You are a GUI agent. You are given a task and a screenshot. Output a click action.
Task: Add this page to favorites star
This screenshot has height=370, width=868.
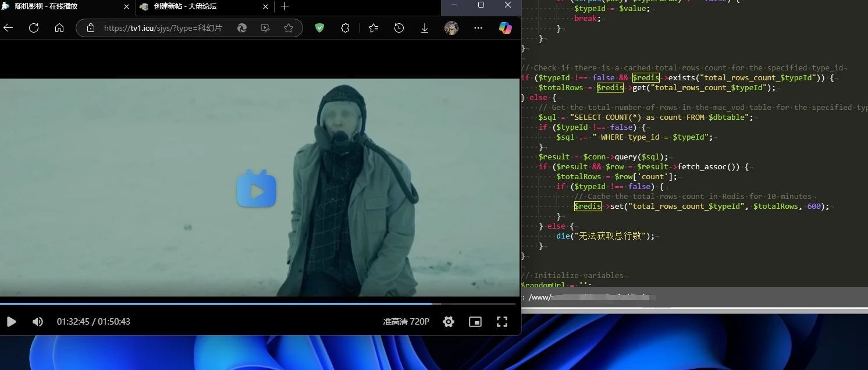tap(289, 28)
